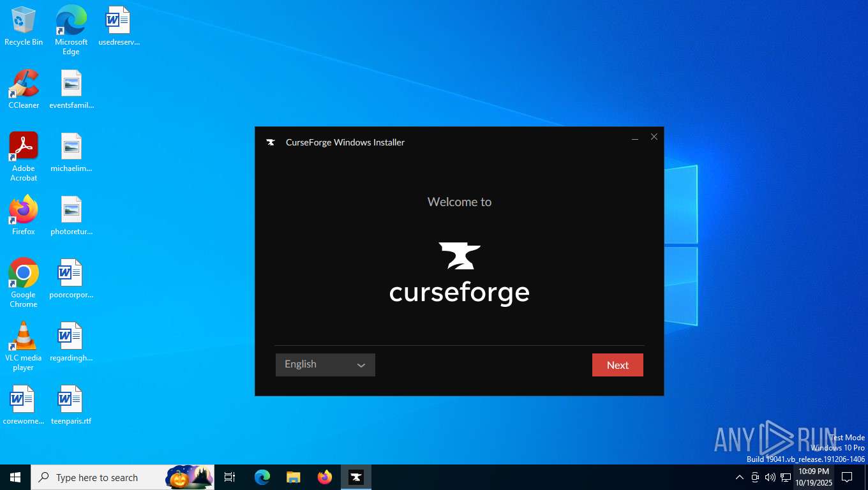The image size is (868, 490).
Task: Select the VLC media player shortcut
Action: (24, 346)
